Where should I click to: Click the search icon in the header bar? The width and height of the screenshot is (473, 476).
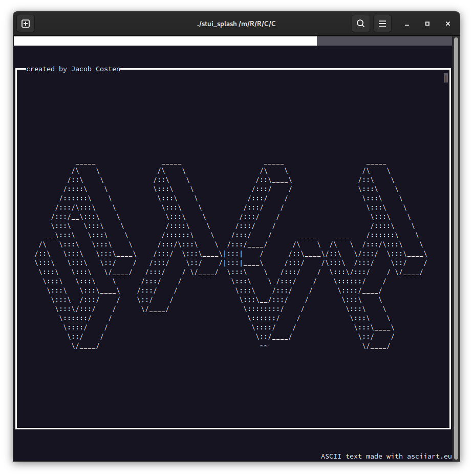coord(360,24)
